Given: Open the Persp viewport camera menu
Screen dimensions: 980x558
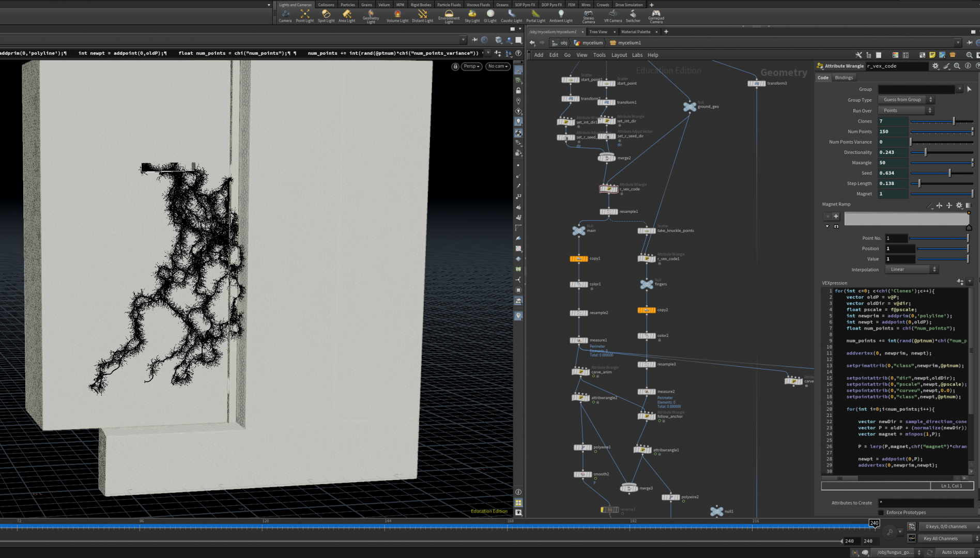Looking at the screenshot, I should click(471, 66).
